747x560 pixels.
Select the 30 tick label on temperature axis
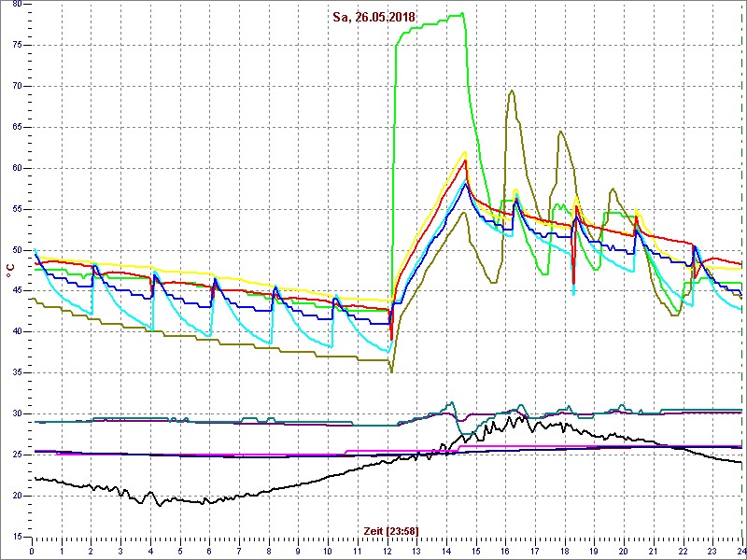(17, 413)
